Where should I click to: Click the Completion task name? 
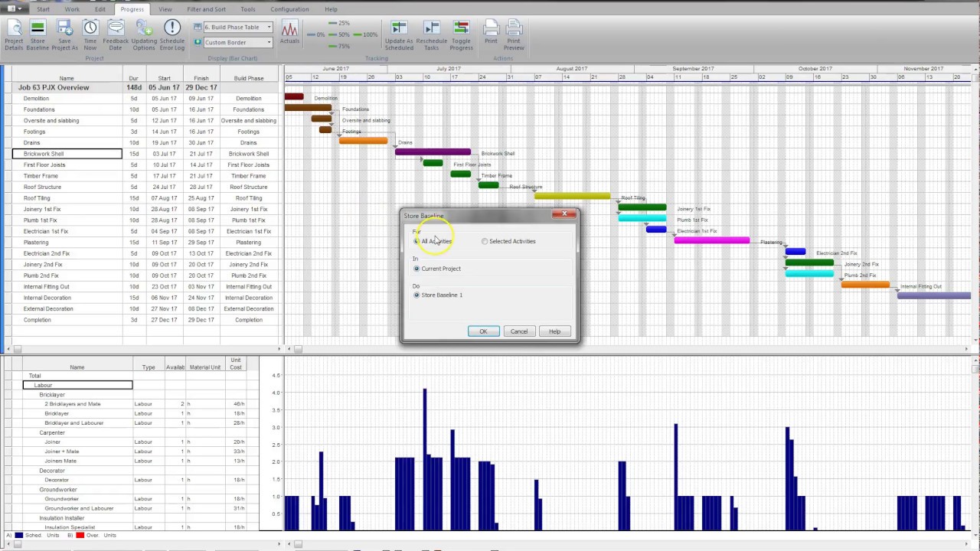38,320
